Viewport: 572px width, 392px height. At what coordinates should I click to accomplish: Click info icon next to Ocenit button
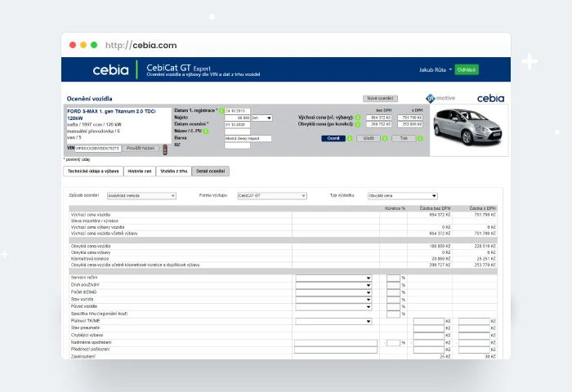(x=350, y=138)
